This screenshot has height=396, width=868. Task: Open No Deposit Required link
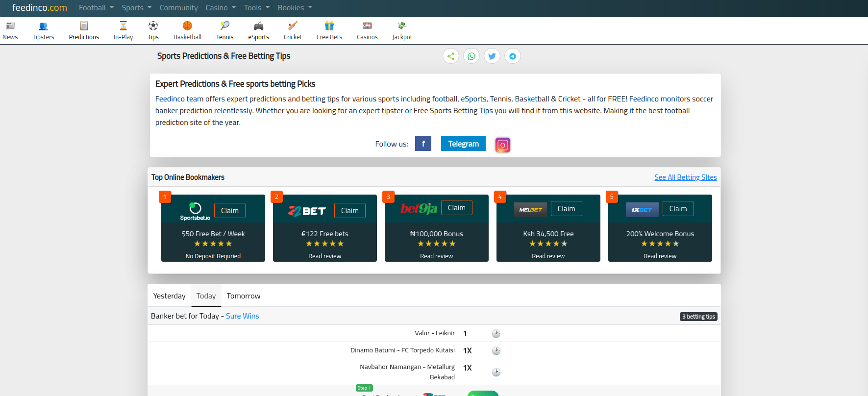[x=213, y=256]
